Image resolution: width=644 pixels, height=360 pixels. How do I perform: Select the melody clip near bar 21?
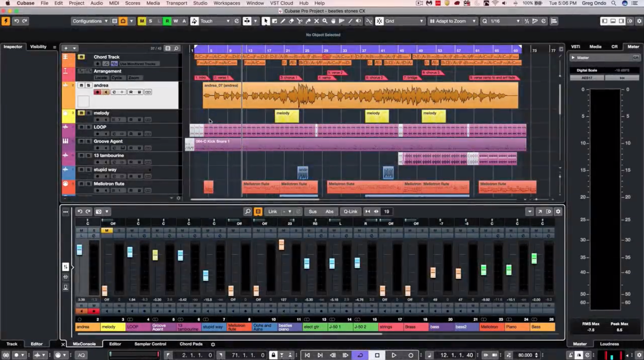click(287, 116)
